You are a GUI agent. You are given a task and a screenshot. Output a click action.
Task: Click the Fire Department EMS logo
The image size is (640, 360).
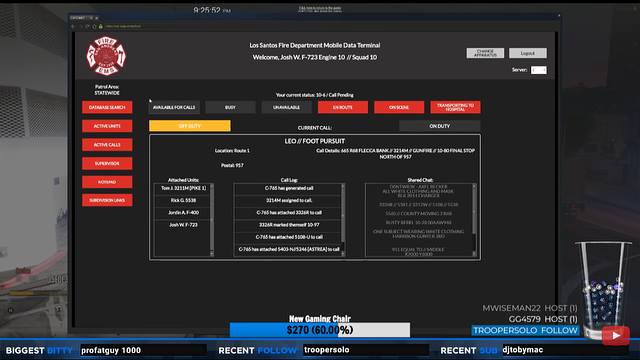[x=106, y=56]
